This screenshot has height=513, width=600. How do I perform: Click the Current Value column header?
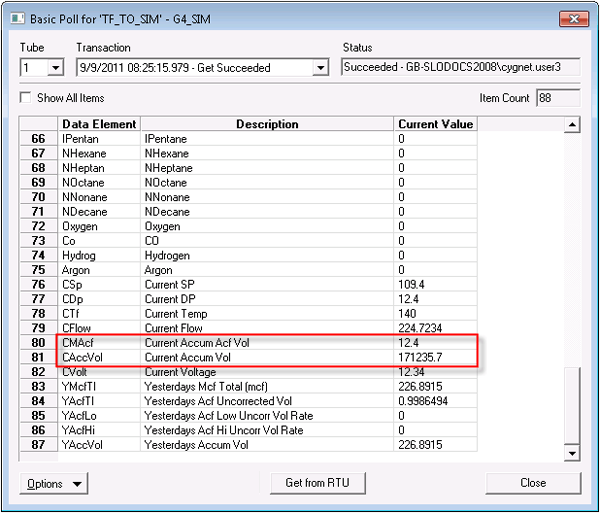coord(435,124)
